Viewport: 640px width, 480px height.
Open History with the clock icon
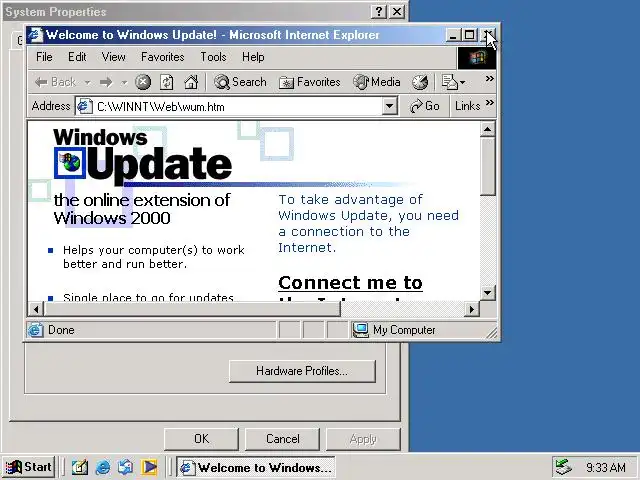420,82
